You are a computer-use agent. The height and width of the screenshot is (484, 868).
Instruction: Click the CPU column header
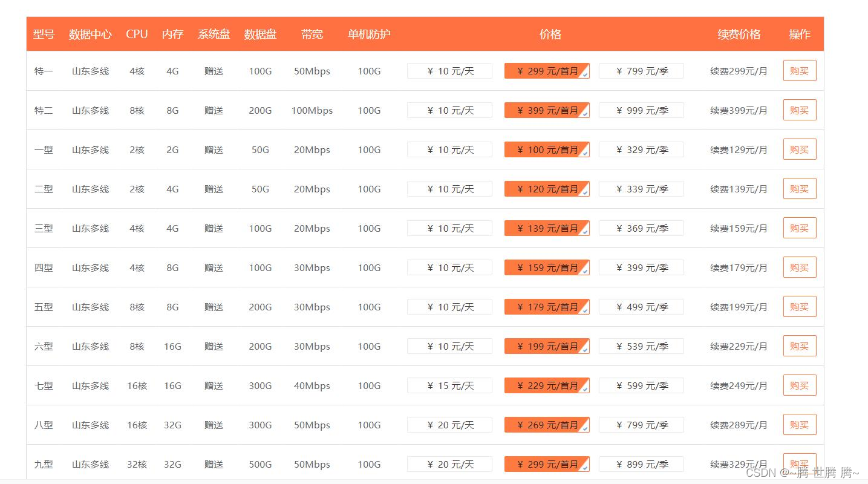click(137, 34)
